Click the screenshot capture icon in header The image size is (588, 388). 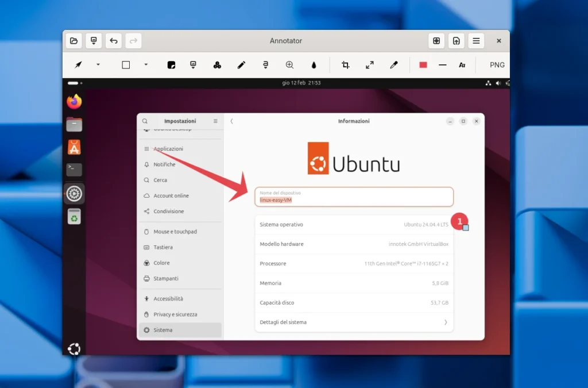pos(94,40)
